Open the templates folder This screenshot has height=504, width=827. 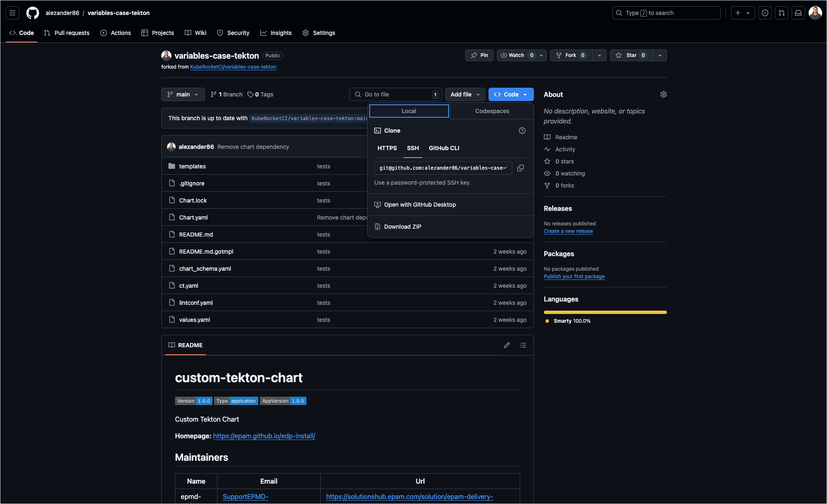[x=193, y=166]
